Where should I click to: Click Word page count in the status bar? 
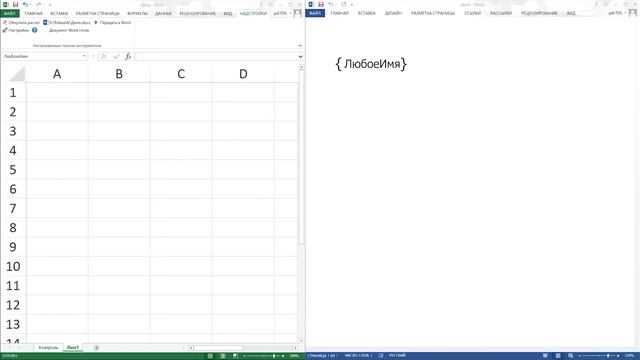pos(323,356)
